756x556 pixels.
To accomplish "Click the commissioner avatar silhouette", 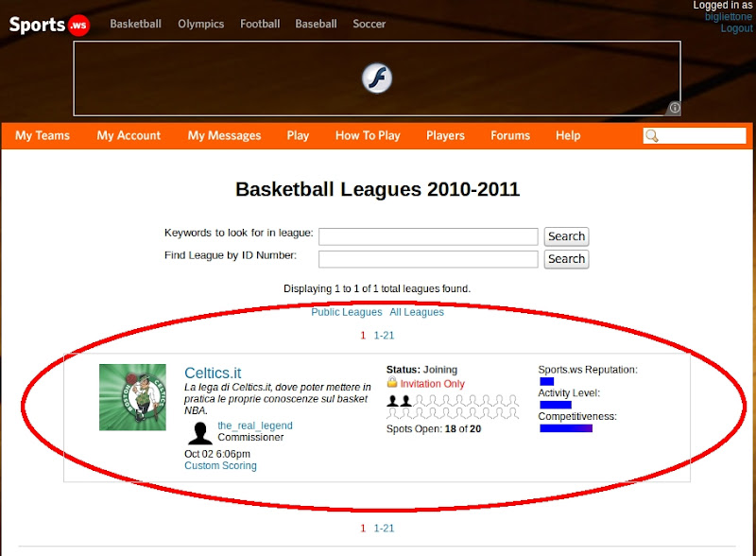I will pos(200,433).
